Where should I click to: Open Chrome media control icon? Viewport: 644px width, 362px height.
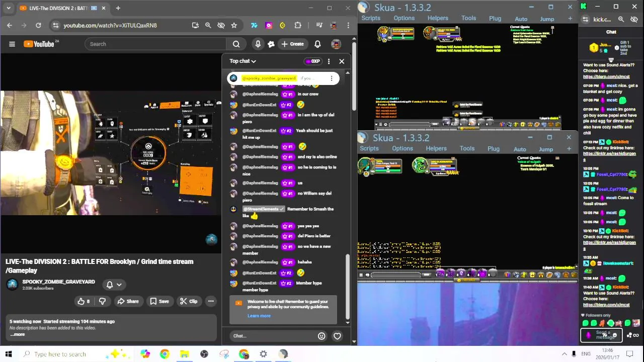tap(319, 25)
